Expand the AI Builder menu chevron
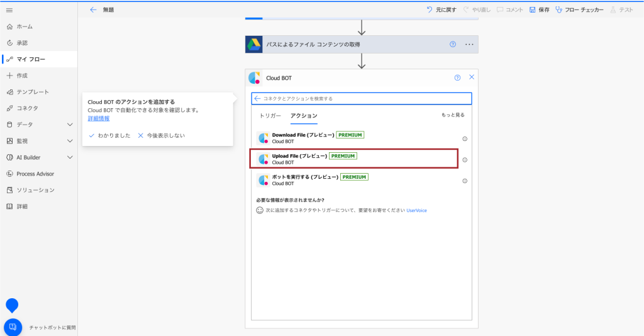Screen dimensions: 644x336 [70, 157]
